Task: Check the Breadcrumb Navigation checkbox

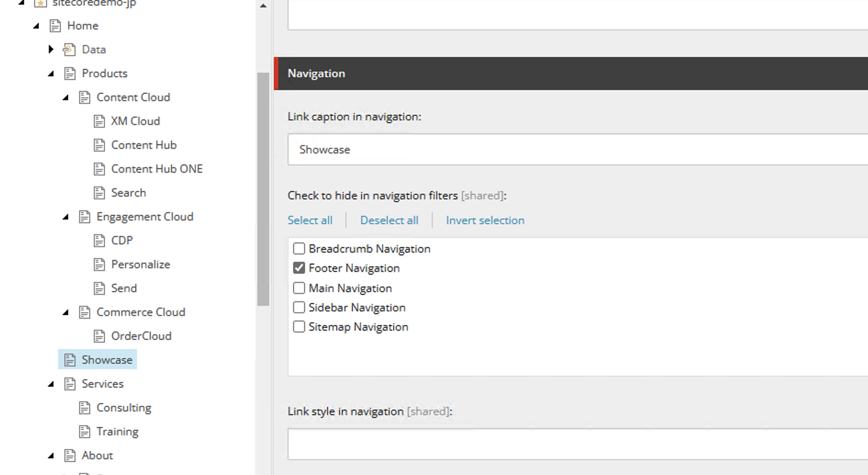Action: pos(299,249)
